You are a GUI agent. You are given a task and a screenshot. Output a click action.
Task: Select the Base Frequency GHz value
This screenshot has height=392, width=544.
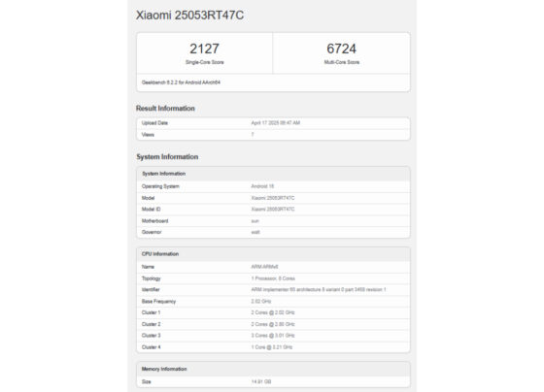261,302
